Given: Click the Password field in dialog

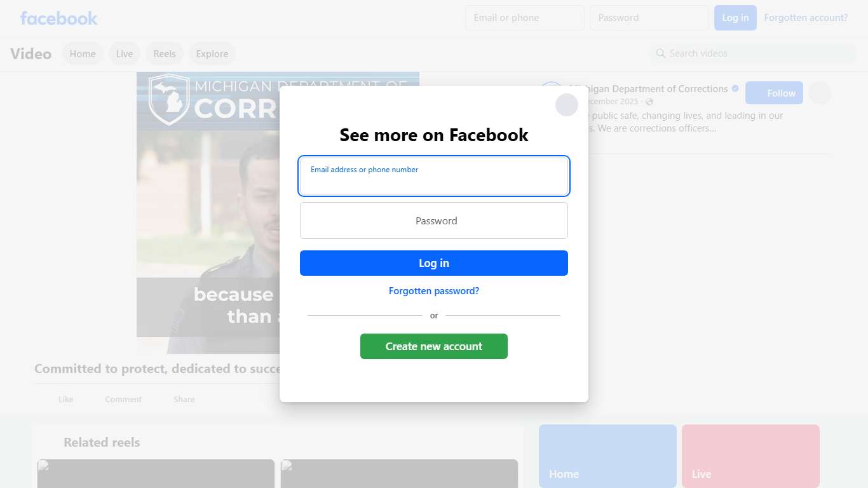Looking at the screenshot, I should 434,220.
